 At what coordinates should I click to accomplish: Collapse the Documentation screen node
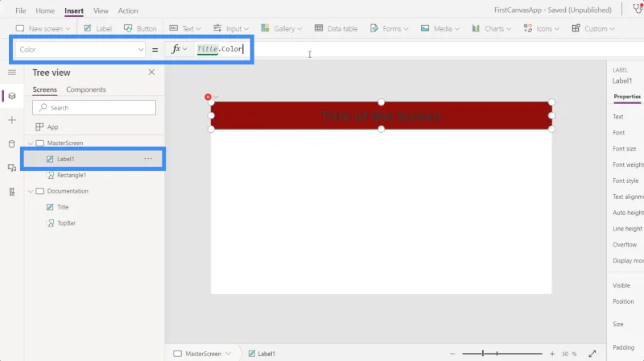point(31,191)
